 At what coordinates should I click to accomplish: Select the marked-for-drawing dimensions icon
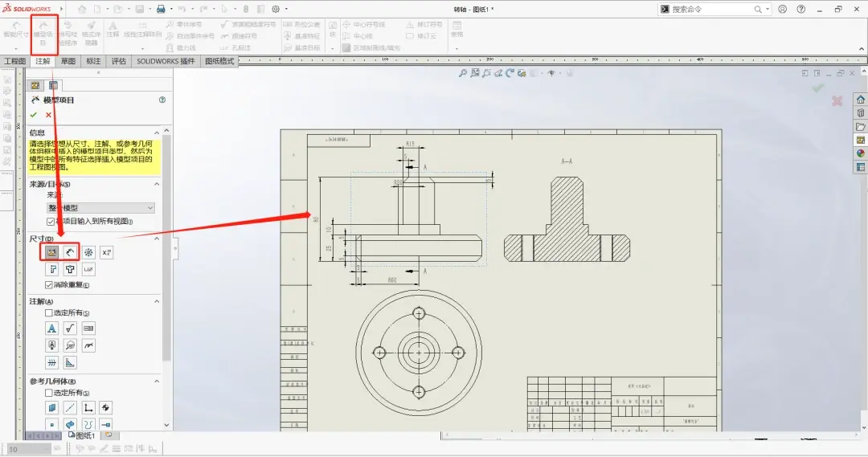tap(52, 252)
